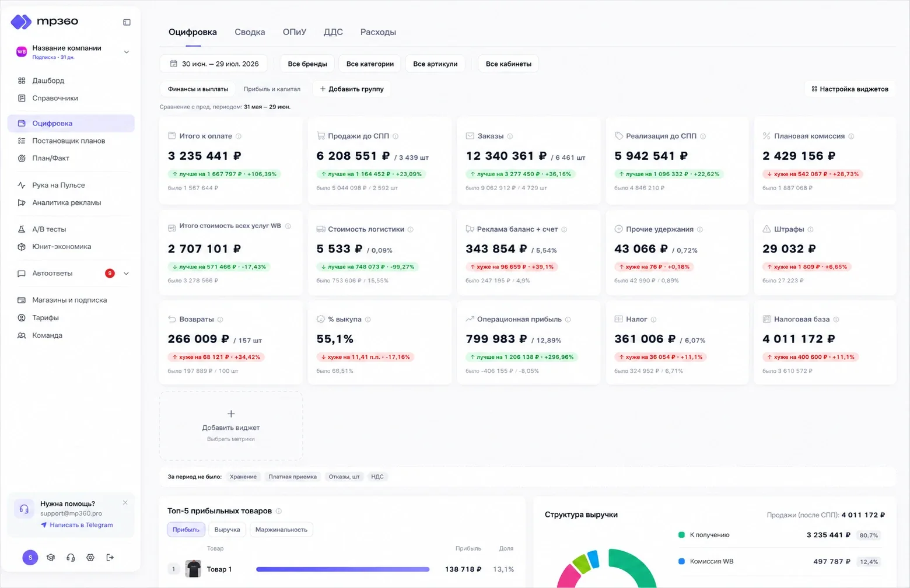Click info icon next to Заказы
The image size is (910, 588).
(x=510, y=136)
